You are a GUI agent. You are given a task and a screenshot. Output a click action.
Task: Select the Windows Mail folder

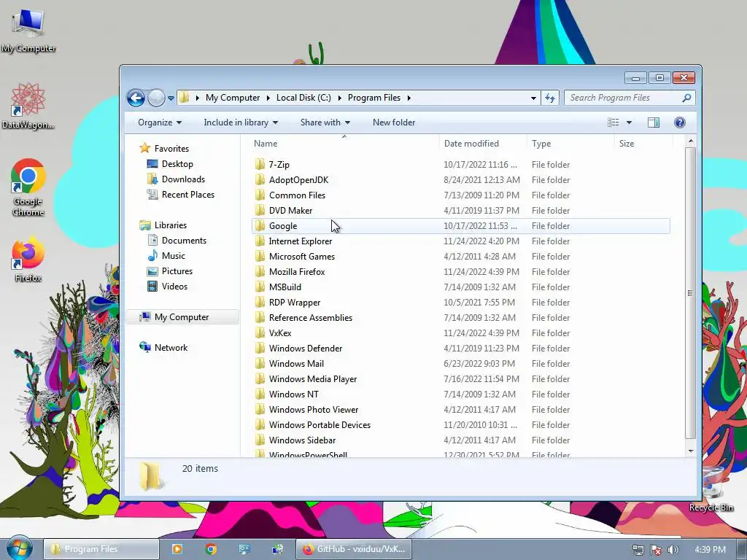tap(296, 364)
